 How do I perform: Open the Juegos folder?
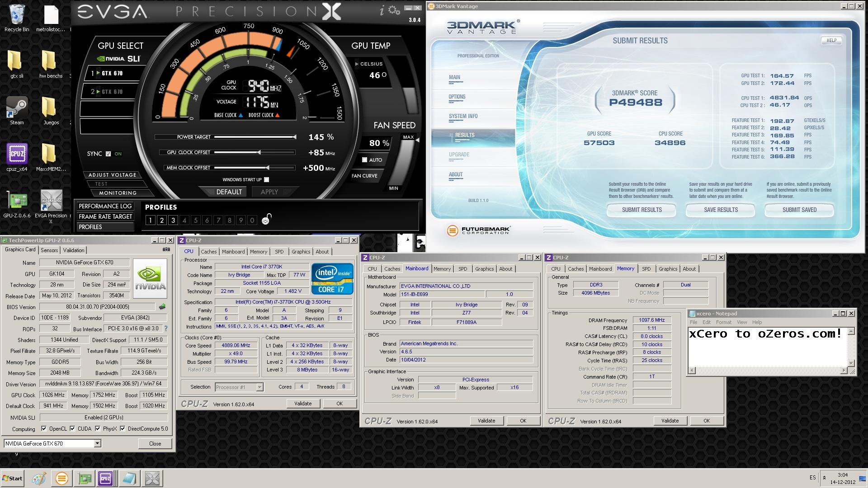49,110
